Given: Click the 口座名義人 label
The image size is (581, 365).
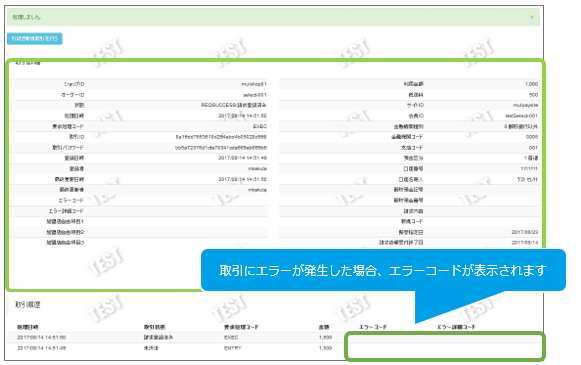Looking at the screenshot, I should 411,179.
